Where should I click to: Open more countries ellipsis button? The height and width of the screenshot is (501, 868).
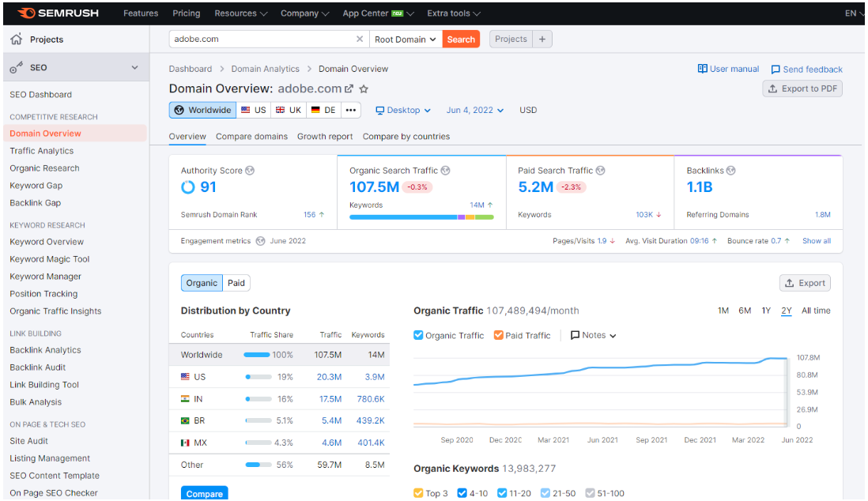tap(351, 110)
